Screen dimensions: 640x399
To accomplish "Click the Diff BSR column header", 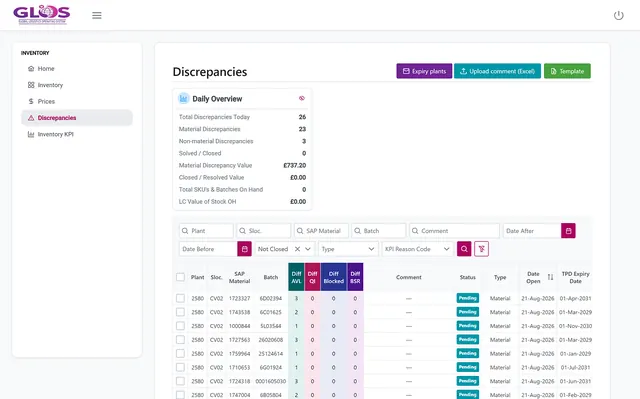I will click(355, 277).
